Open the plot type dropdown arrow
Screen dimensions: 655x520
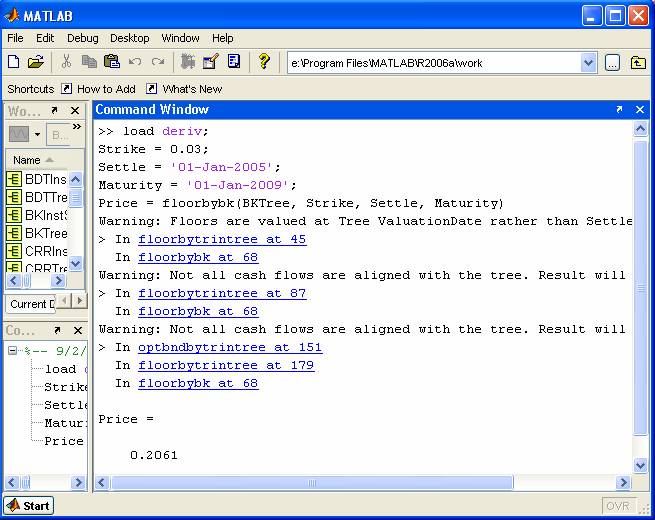pos(38,134)
